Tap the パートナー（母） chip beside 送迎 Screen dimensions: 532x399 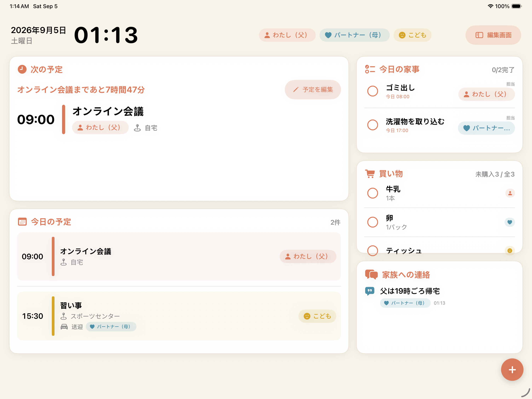111,327
